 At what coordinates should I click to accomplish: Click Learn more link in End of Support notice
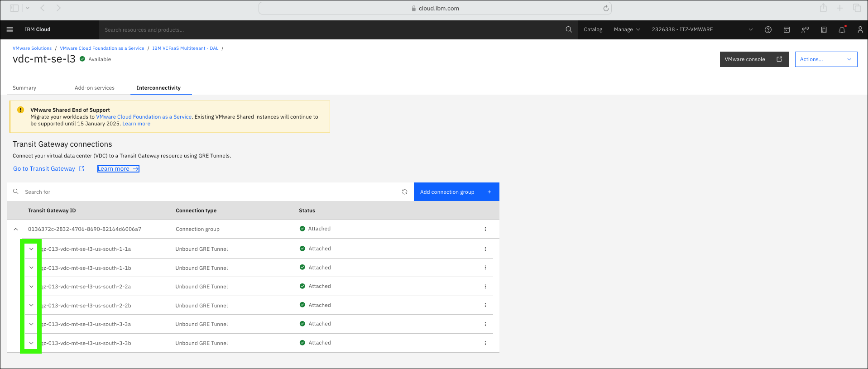(x=136, y=124)
